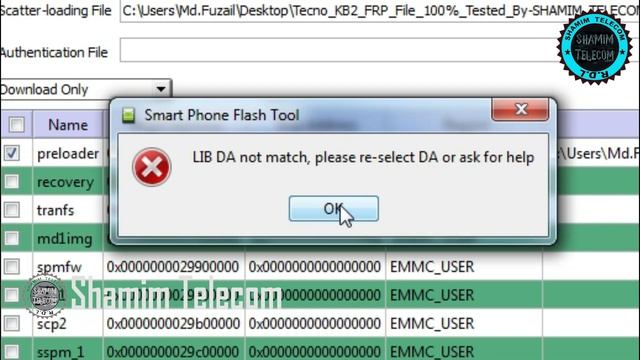Open the Download Only mode dropdown

(x=85, y=89)
